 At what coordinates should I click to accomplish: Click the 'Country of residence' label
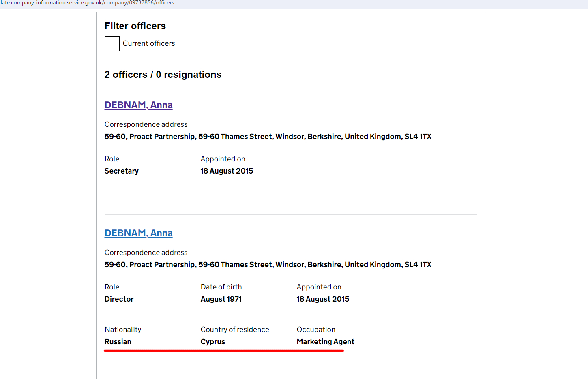(235, 330)
